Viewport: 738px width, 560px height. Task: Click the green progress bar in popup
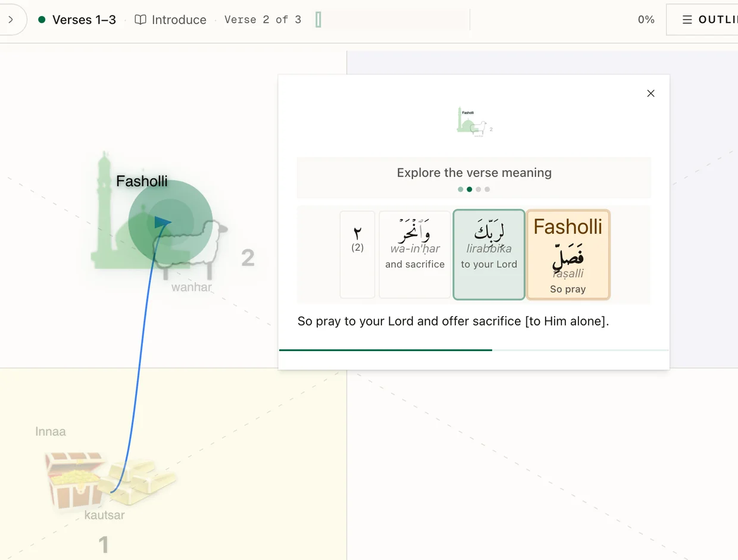click(386, 350)
